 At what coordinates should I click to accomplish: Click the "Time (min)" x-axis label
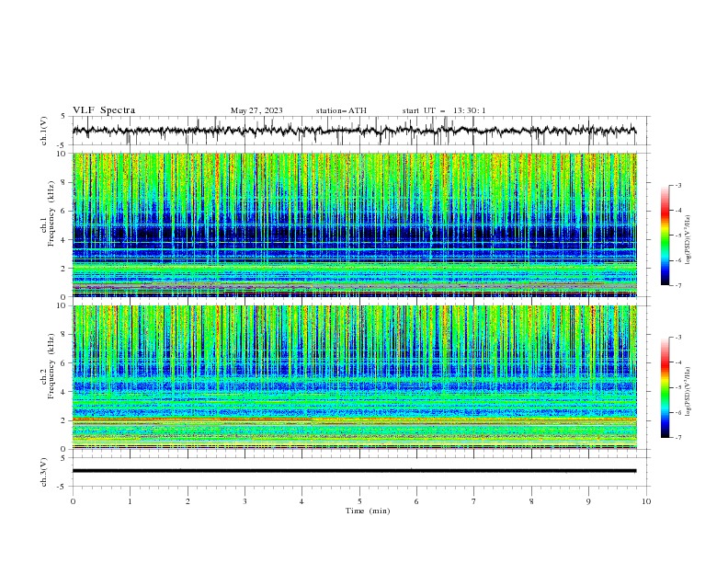368,511
